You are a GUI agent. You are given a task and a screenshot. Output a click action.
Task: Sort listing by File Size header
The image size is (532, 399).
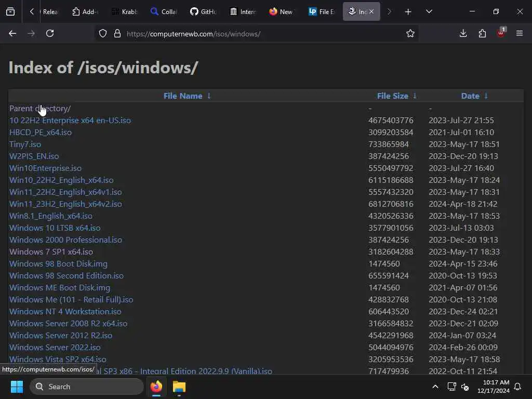click(x=393, y=96)
